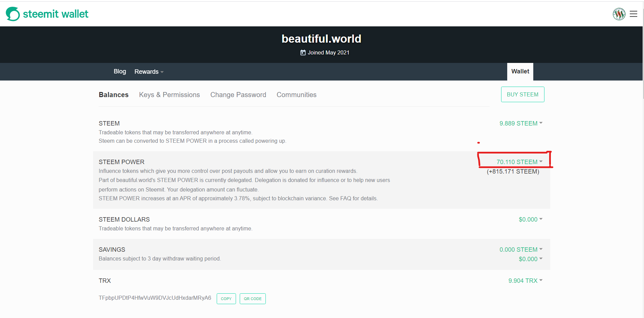Select the Wallet tab
644x318 pixels.
(520, 71)
